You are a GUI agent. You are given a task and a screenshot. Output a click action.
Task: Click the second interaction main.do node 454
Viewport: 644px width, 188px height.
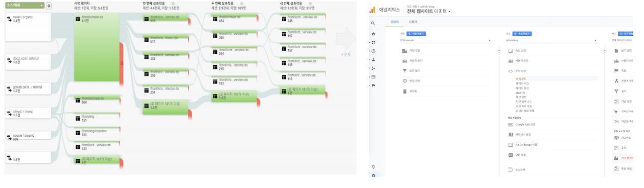[x=234, y=19]
